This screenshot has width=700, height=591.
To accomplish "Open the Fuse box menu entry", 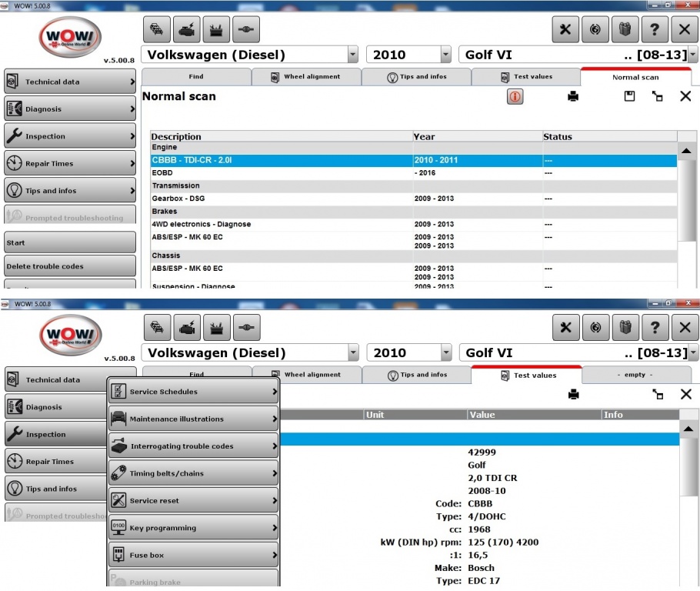I will 193,556.
